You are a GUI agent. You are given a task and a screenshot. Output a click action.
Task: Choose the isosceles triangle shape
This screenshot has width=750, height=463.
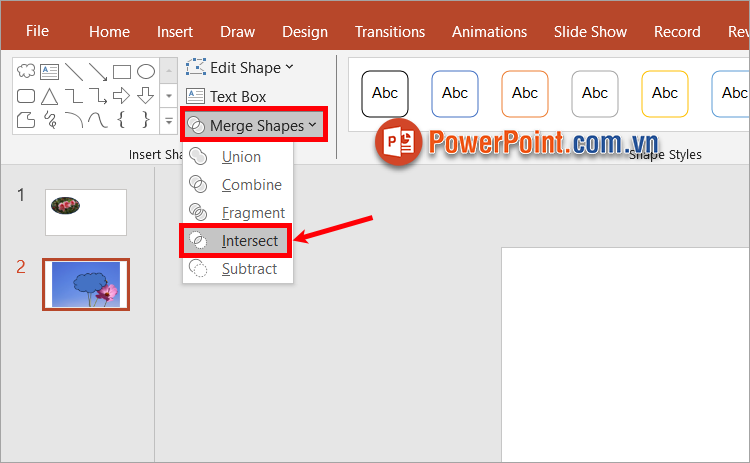coord(50,97)
